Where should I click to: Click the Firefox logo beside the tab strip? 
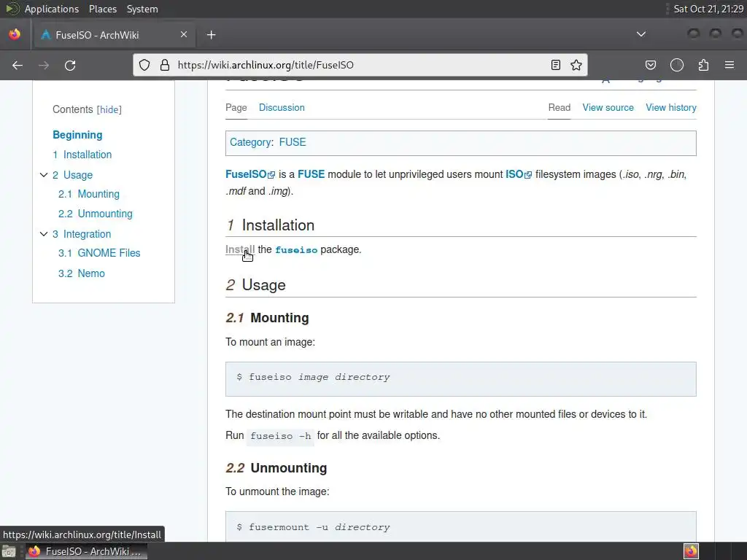15,34
